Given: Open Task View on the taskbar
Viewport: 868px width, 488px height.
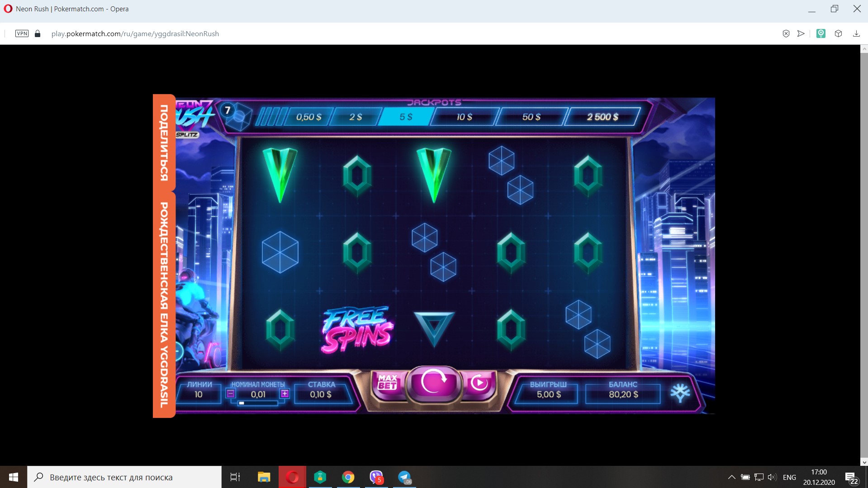Looking at the screenshot, I should coord(235,477).
